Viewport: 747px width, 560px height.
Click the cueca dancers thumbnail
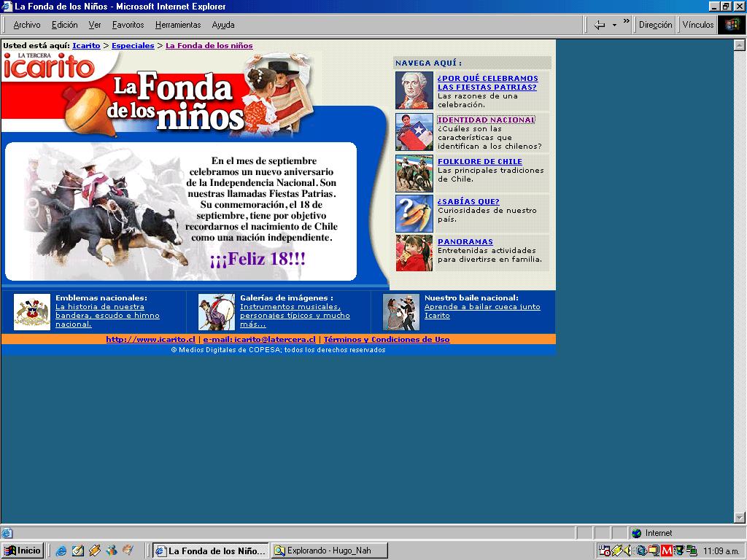click(401, 312)
